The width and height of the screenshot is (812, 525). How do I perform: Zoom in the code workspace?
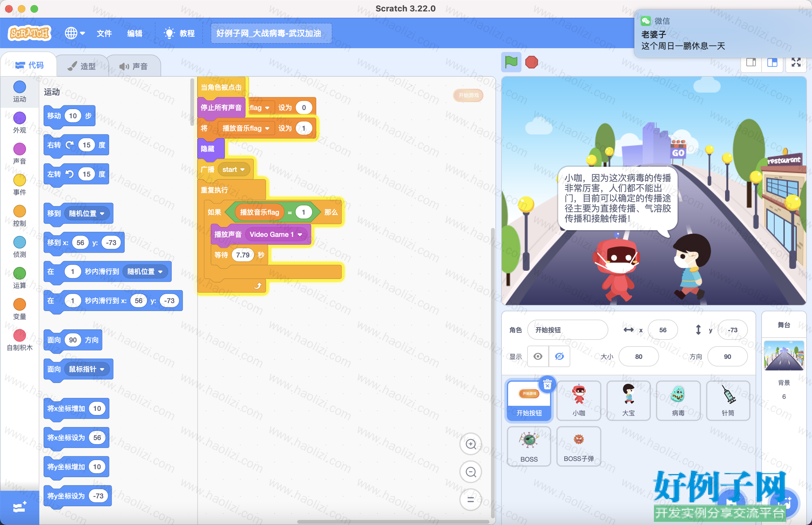click(x=471, y=444)
